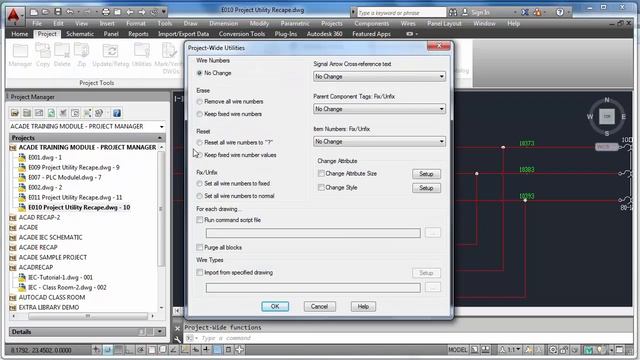Open quick-access toolbar customize dropdown
This screenshot has width=640, height=360.
coord(164,12)
